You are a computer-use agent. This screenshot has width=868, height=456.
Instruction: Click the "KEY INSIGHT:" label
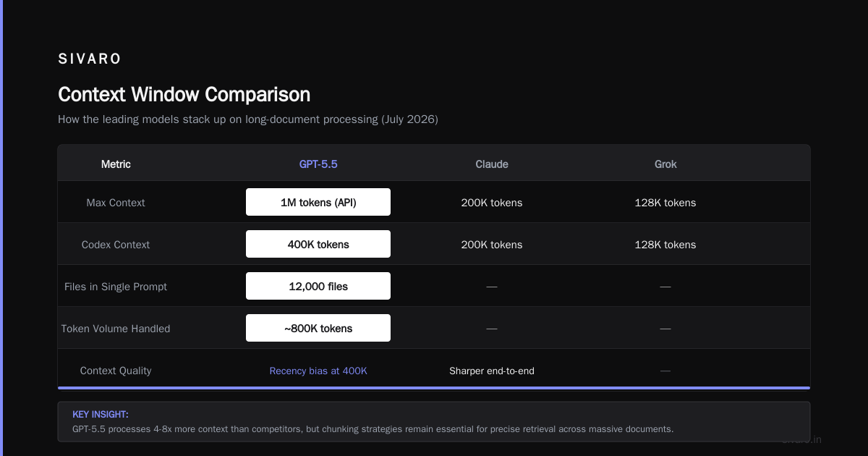pos(101,415)
